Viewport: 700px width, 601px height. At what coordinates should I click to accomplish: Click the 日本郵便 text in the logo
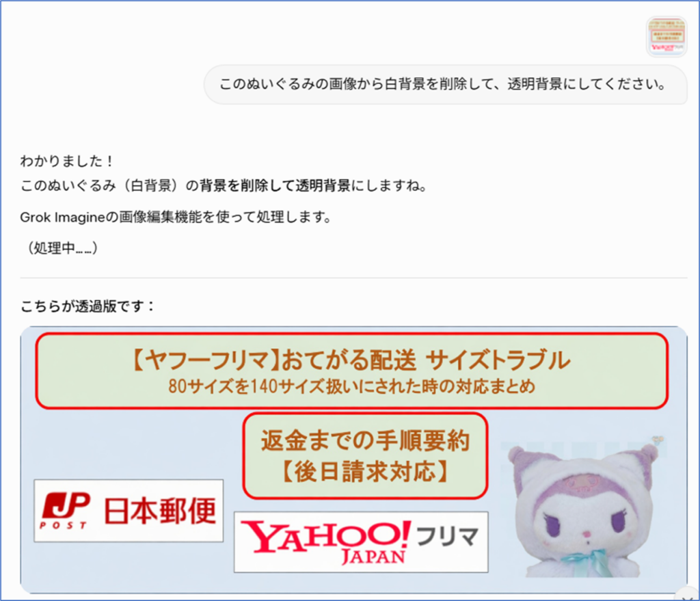pos(160,511)
